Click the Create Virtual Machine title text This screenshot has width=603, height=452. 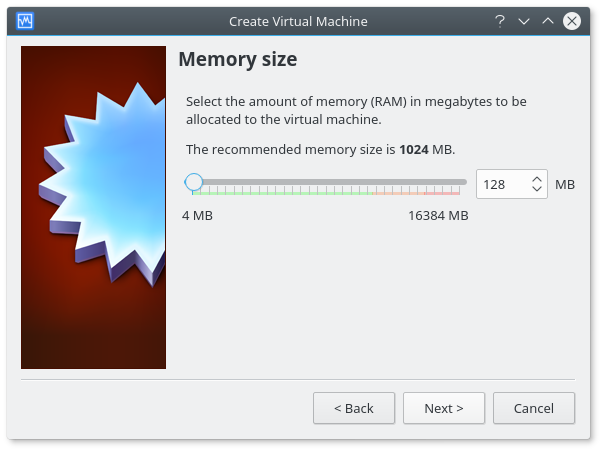point(298,22)
